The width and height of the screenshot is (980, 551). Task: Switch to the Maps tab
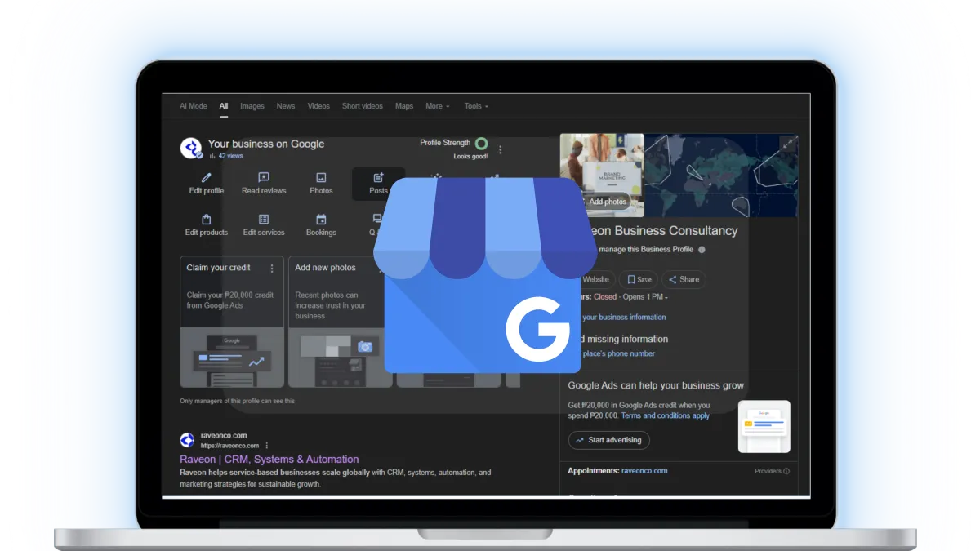(x=404, y=106)
